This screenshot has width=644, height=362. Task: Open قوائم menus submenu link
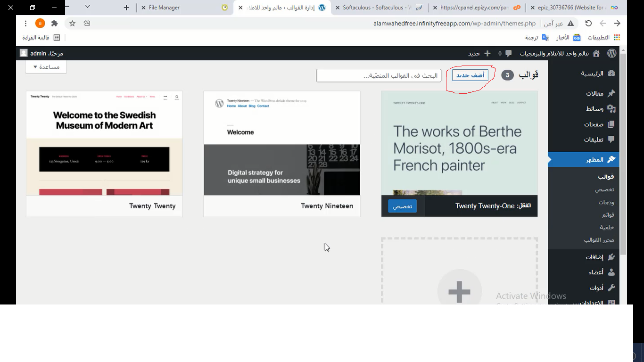coord(608,215)
